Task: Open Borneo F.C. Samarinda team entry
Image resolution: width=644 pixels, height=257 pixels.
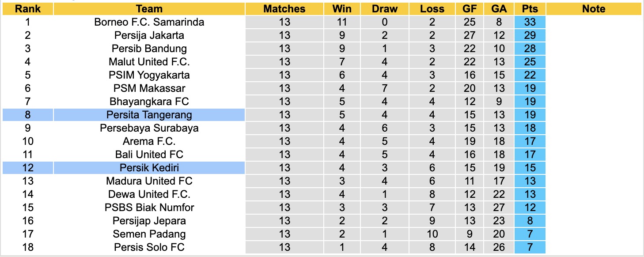Action: click(149, 22)
